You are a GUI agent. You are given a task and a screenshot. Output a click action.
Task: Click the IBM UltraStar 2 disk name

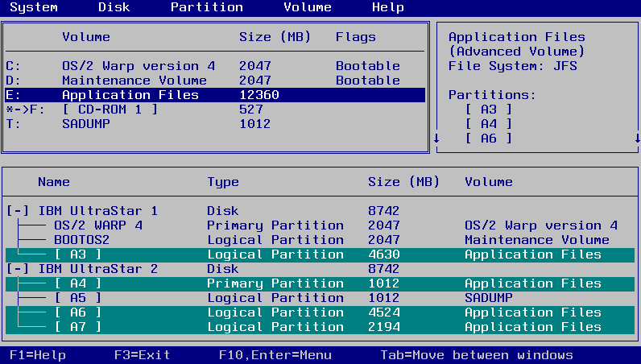[98, 269]
